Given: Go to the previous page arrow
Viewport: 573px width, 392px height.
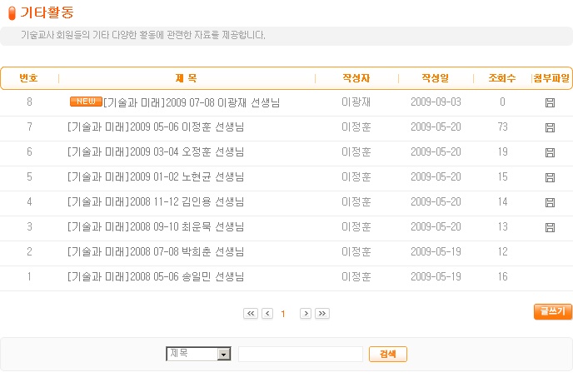Looking at the screenshot, I should point(267,314).
